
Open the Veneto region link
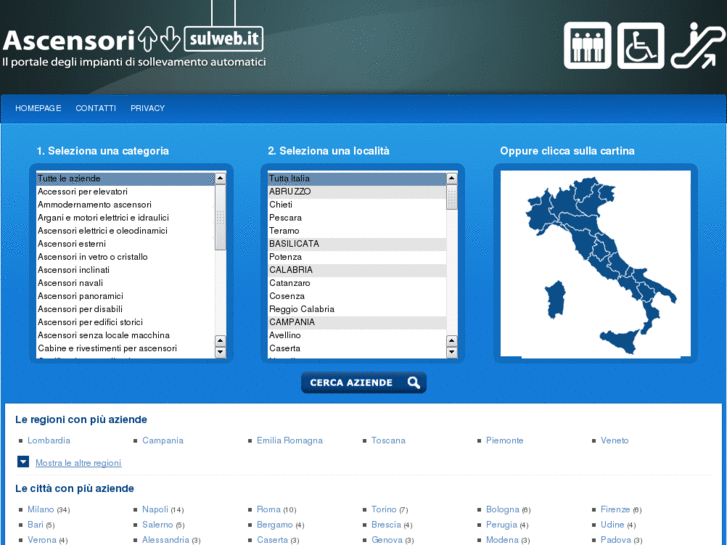tap(615, 440)
